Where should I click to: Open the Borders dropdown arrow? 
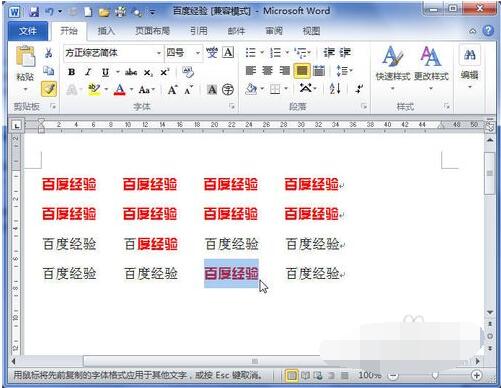[286, 89]
